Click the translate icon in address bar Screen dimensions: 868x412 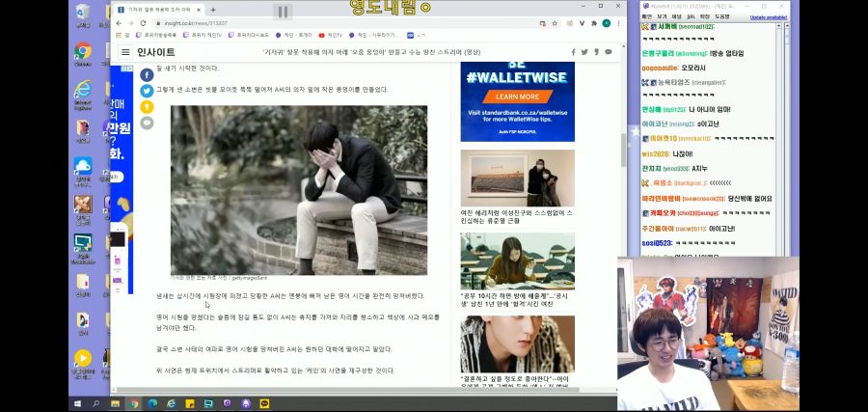(542, 23)
